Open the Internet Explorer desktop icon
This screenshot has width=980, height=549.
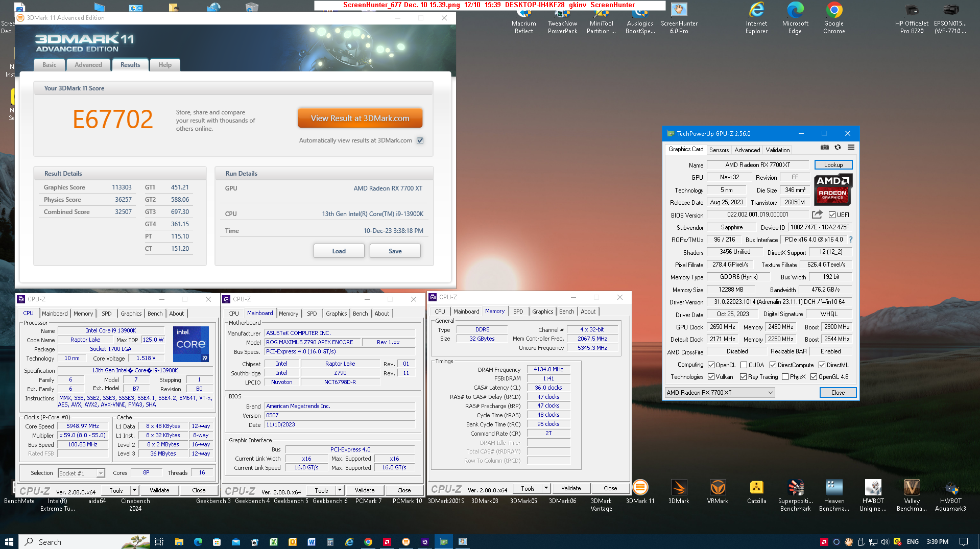pos(756,18)
